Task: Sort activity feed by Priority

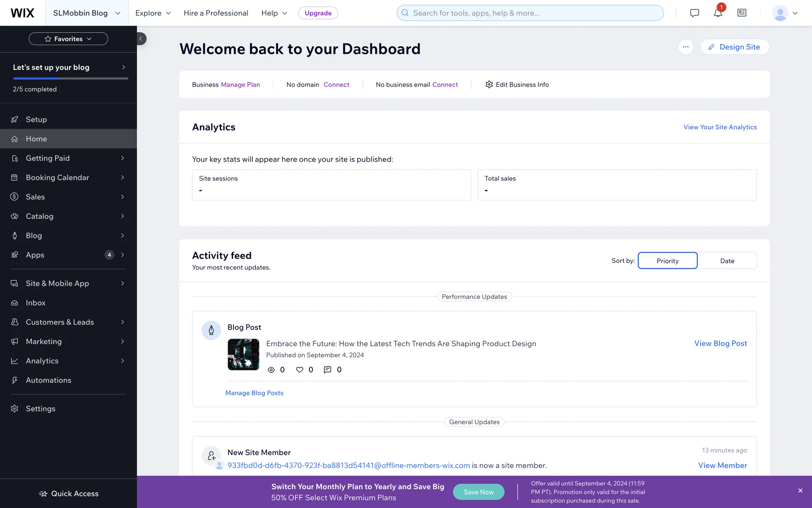Action: coord(667,261)
